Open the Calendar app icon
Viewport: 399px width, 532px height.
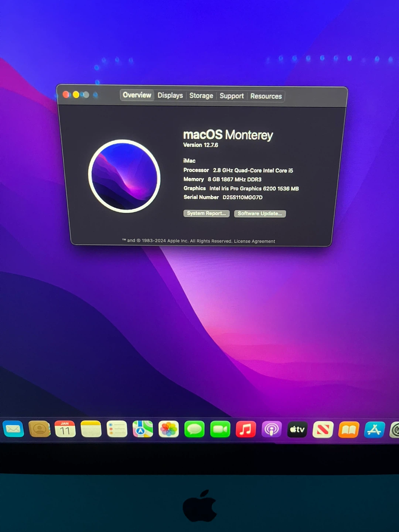pos(65,429)
